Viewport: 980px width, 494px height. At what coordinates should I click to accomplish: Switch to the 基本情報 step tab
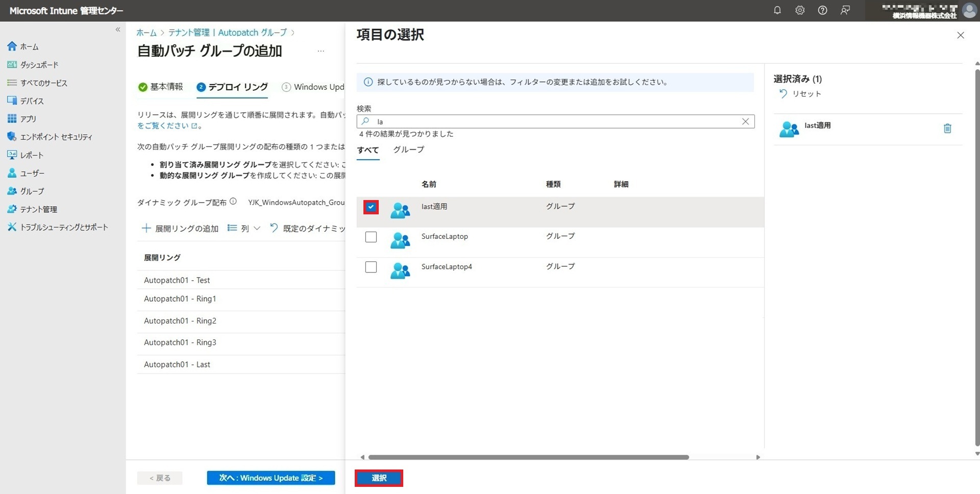coord(161,87)
